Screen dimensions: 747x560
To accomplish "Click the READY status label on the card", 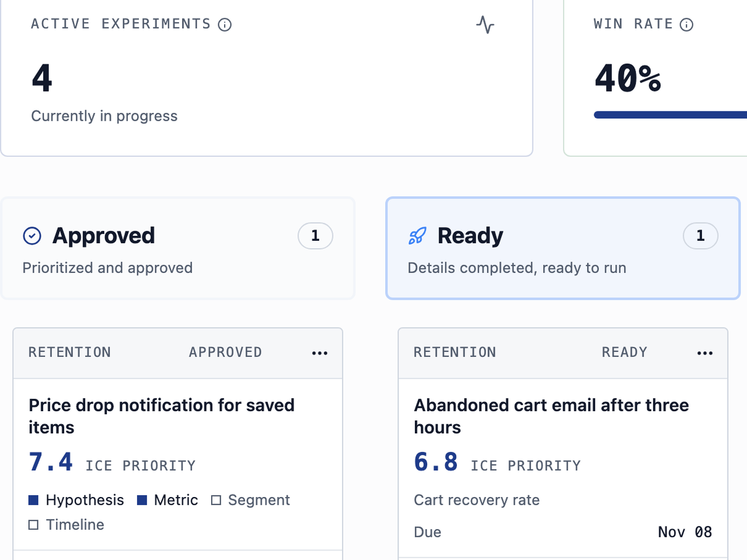I will (624, 352).
